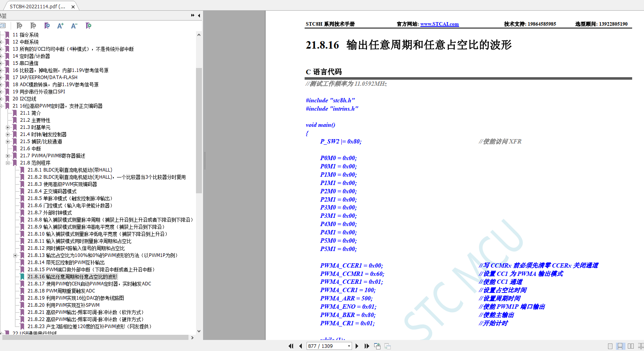The width and height of the screenshot is (644, 351).
Task: Increase bookmark font size with A+ icon
Action: click(60, 26)
